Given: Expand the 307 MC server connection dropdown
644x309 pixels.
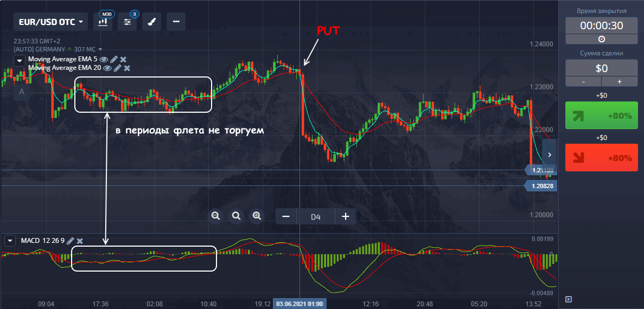Looking at the screenshot, I should (100, 49).
